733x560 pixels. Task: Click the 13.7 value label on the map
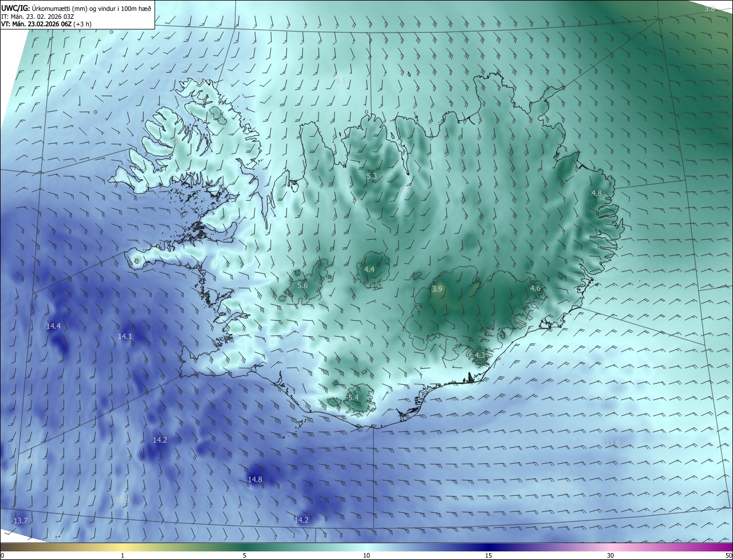click(20, 520)
